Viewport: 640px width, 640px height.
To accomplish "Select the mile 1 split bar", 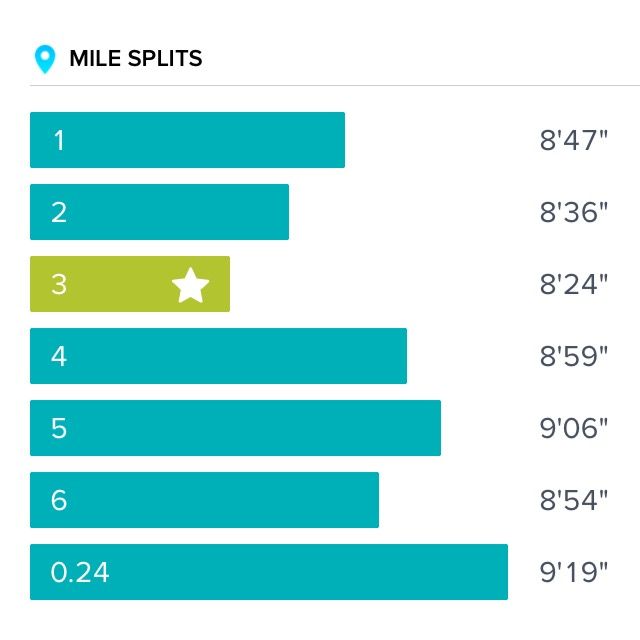I will click(x=187, y=140).
